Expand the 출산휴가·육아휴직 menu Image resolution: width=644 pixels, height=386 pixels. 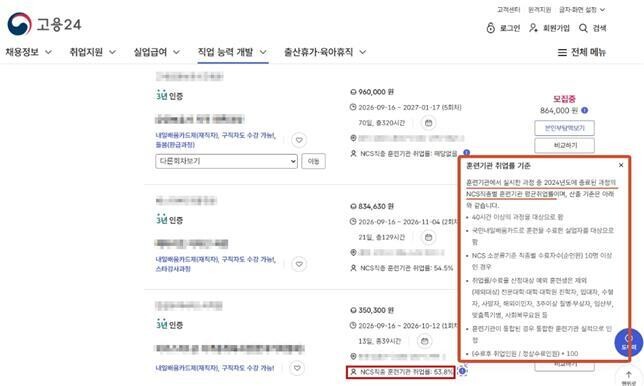(x=325, y=52)
